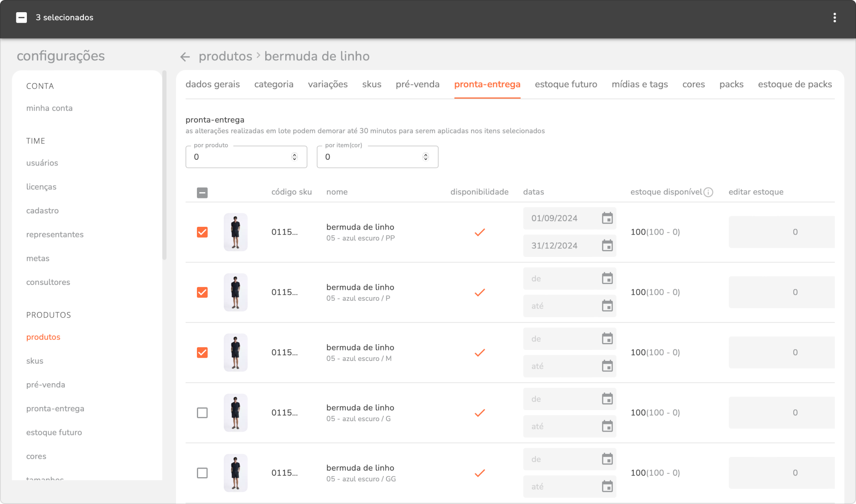Go to usuários in sidebar

tap(42, 163)
